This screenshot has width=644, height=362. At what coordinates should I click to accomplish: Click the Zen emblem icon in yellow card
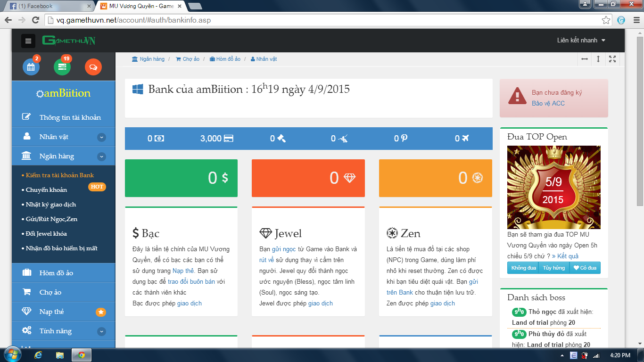pyautogui.click(x=478, y=178)
